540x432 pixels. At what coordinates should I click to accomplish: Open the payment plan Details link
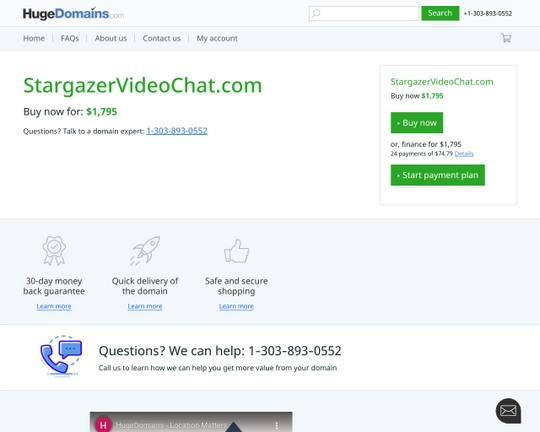coord(464,154)
